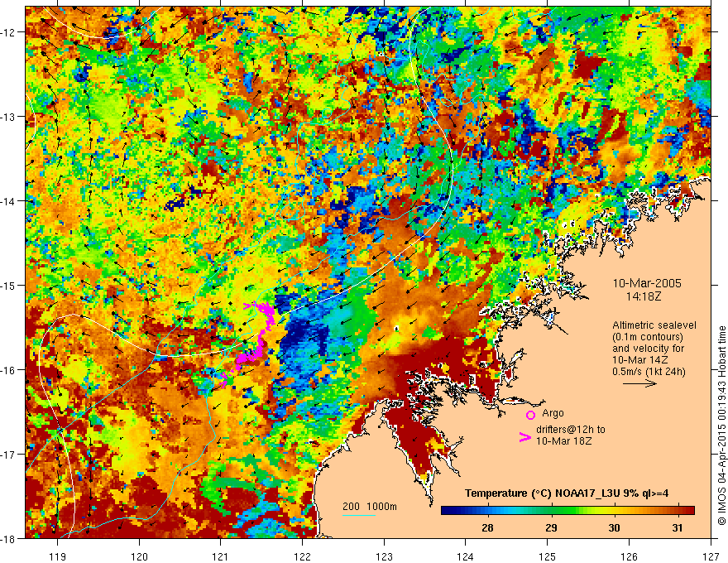The width and height of the screenshot is (728, 563).
Task: Click the 'drifters@12h to' legend text
Action: coord(571,430)
